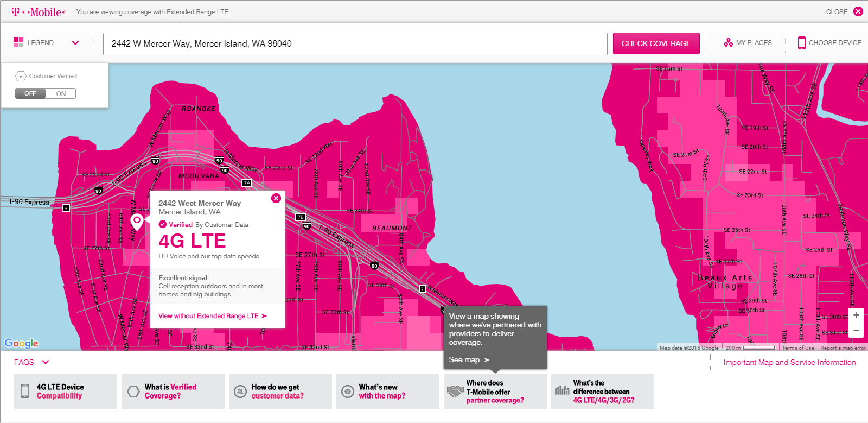Switch Customer Verified toggle to ON
The height and width of the screenshot is (423, 868).
pos(61,93)
